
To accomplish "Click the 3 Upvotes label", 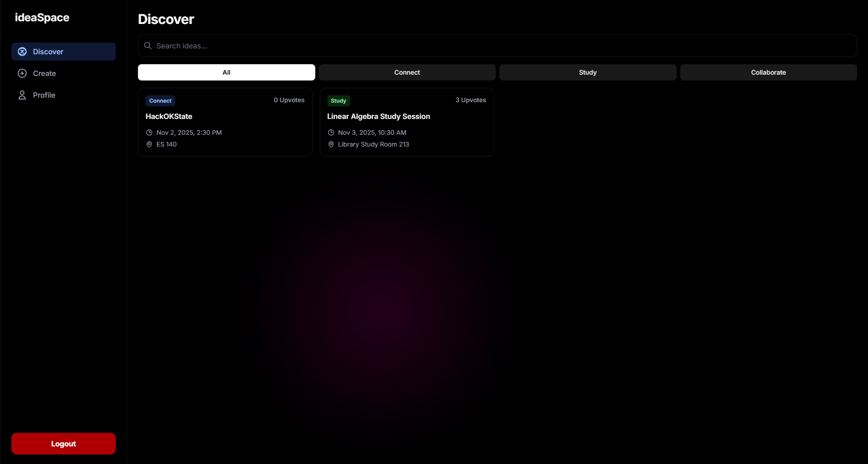I will pos(471,100).
